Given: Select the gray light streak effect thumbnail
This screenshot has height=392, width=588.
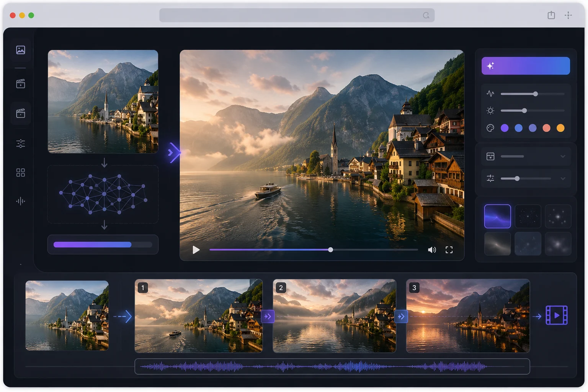Looking at the screenshot, I should [497, 243].
